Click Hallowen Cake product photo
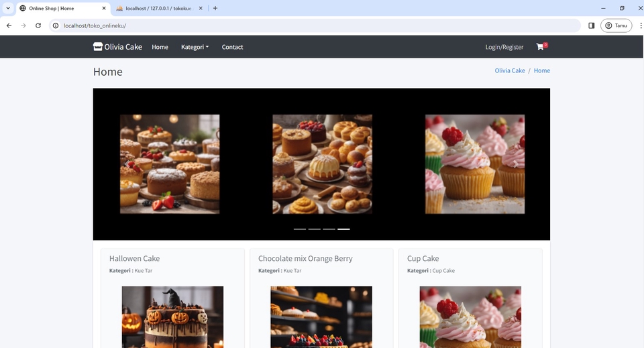Screen dimensions: 644x348 [x=172, y=317]
